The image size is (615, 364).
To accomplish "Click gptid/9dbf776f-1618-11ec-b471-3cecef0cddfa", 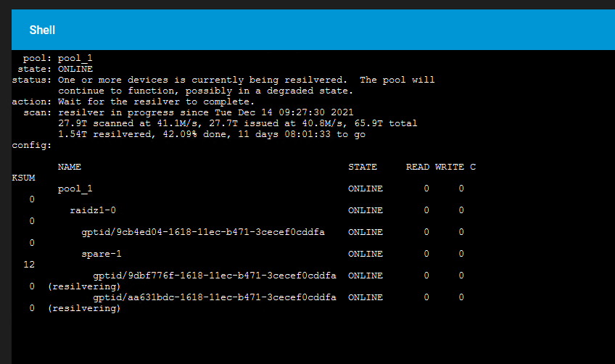I will tap(215, 276).
